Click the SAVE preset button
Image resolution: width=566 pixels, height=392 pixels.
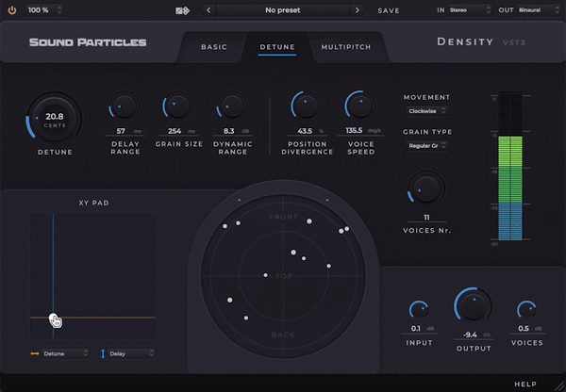pos(389,10)
